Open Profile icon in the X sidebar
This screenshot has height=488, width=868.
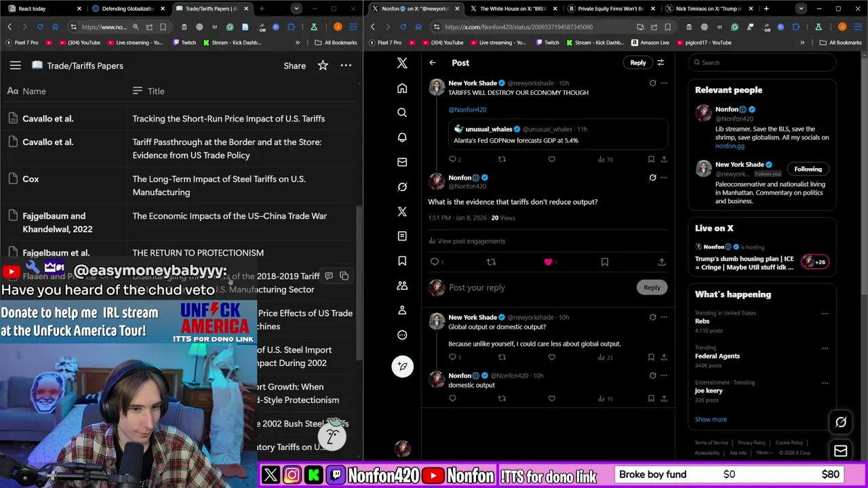[402, 310]
